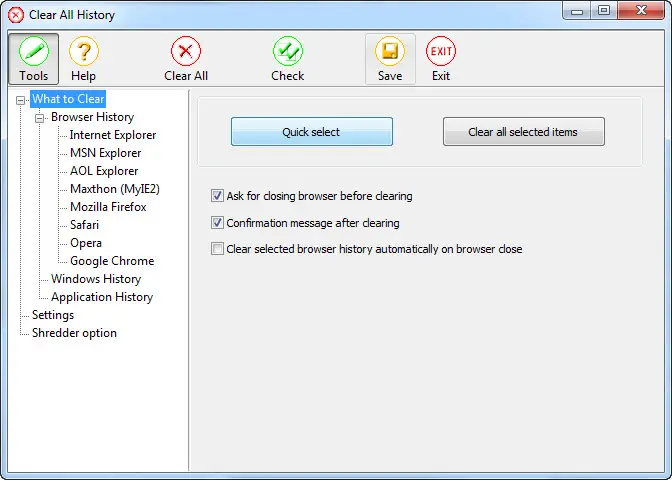Choose MSN Explorer tree entry
Image resolution: width=672 pixels, height=480 pixels.
pyautogui.click(x=105, y=153)
